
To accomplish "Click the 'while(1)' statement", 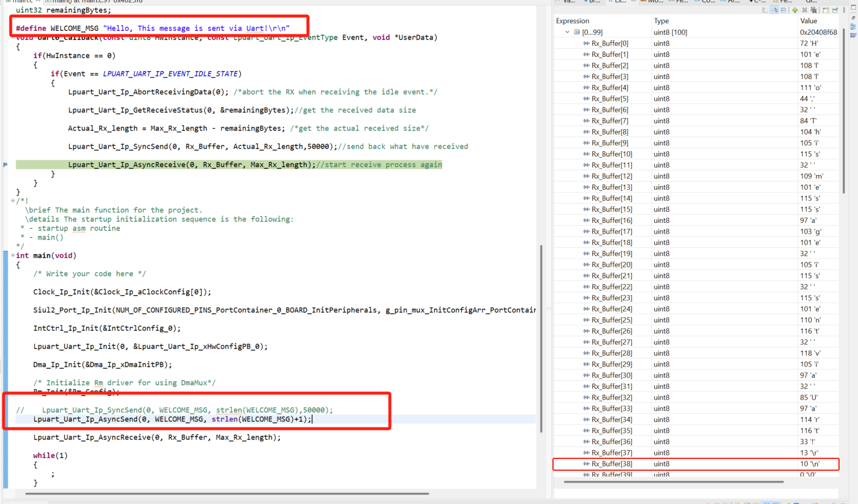I will 50,455.
